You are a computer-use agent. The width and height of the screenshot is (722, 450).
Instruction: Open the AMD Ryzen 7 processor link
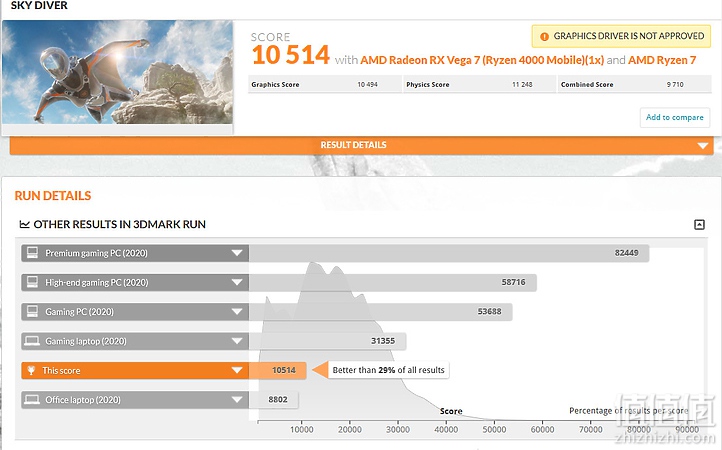[662, 60]
